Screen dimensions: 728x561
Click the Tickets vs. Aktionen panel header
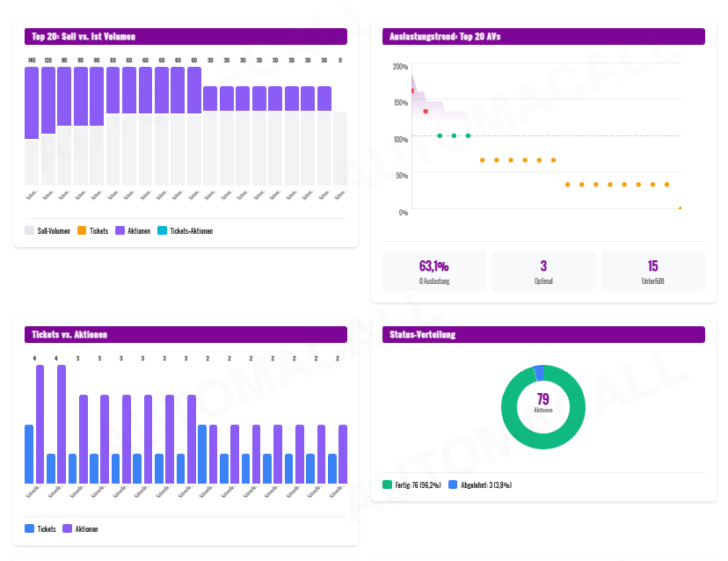click(x=186, y=334)
